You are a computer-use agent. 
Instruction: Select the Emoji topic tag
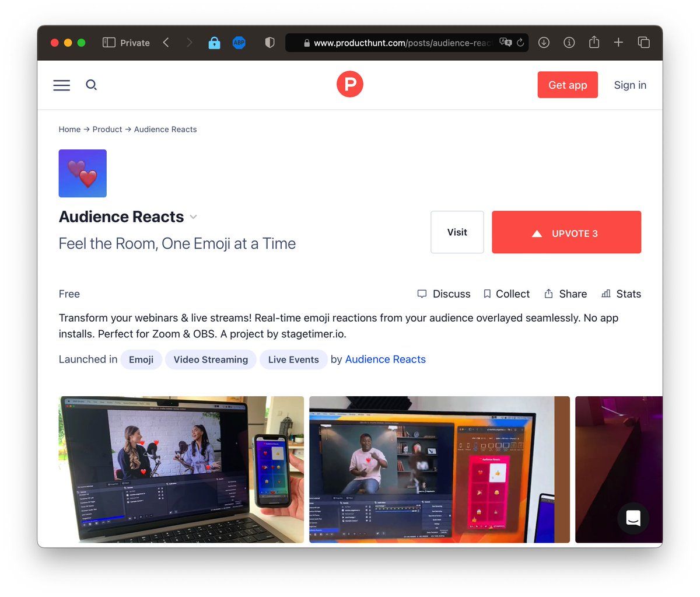tap(141, 359)
